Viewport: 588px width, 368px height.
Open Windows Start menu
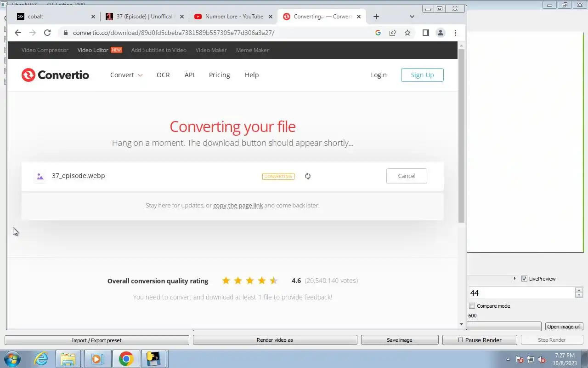coord(12,359)
